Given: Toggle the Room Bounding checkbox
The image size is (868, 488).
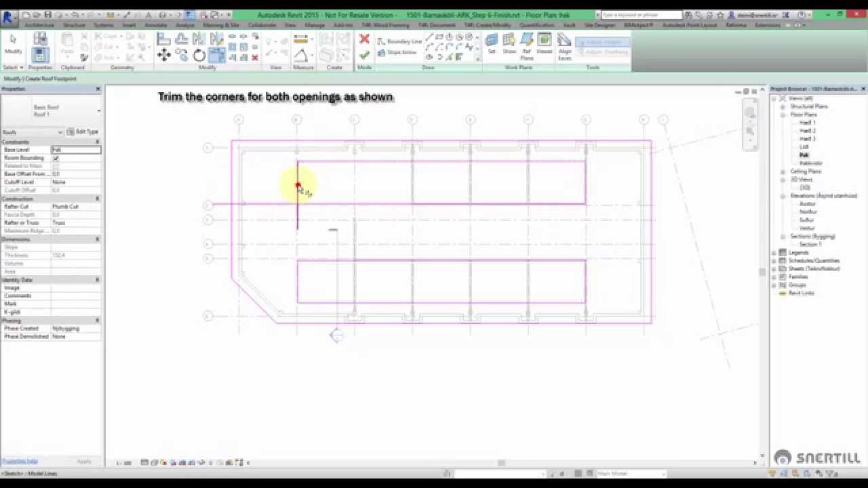Looking at the screenshot, I should (56, 158).
